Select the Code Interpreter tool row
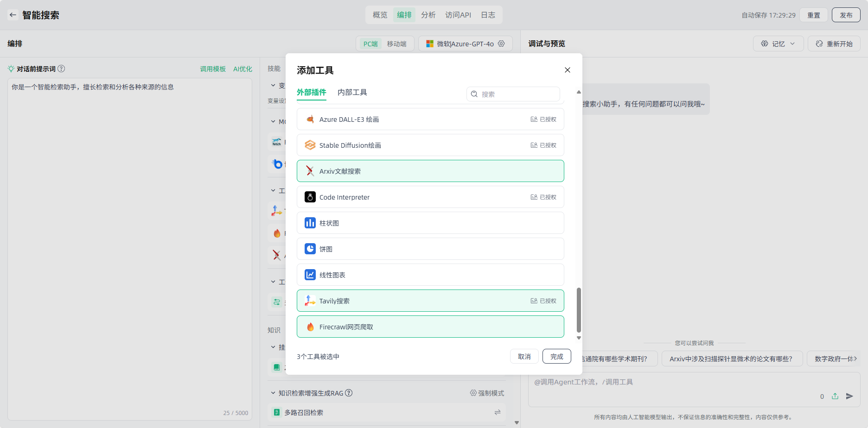868x428 pixels. (430, 197)
